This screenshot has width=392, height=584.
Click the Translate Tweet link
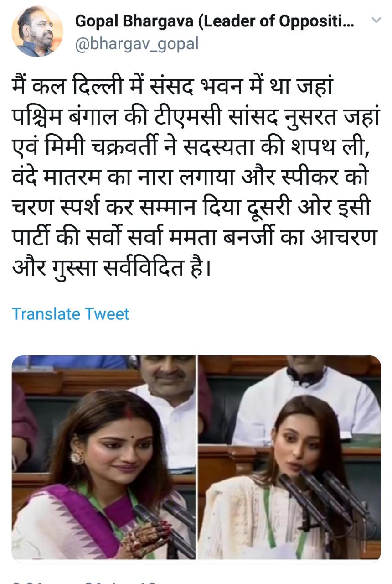pos(71,314)
